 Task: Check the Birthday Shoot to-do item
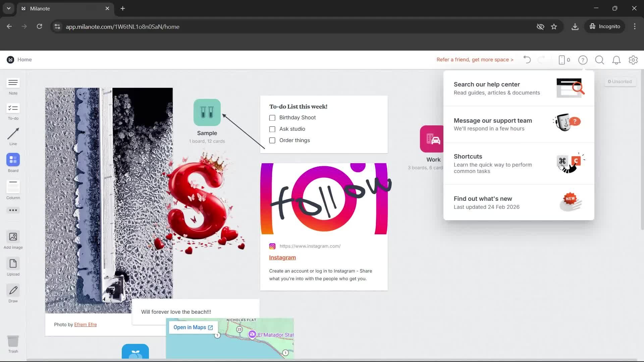coord(272,118)
